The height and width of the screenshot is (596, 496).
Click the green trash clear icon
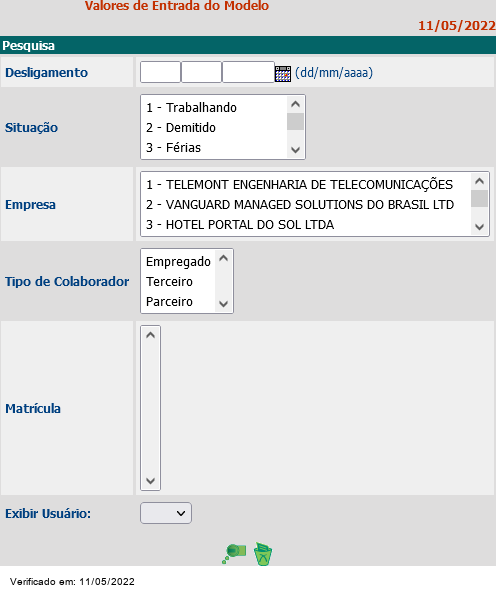pos(263,554)
